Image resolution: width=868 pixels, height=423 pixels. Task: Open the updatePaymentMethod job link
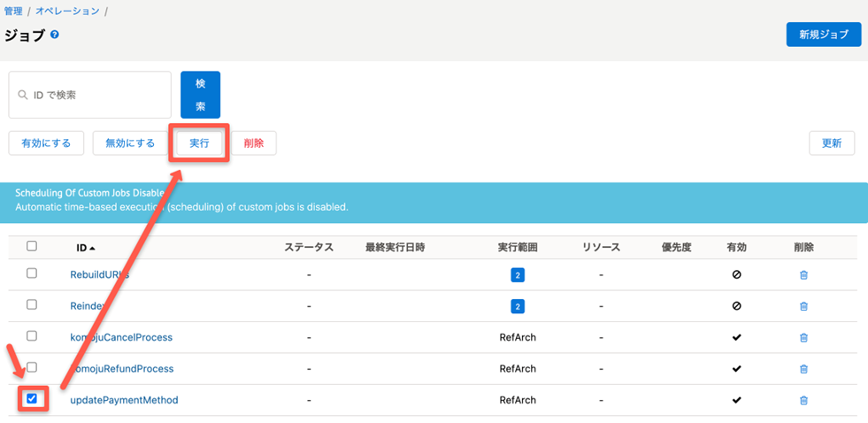coord(124,400)
